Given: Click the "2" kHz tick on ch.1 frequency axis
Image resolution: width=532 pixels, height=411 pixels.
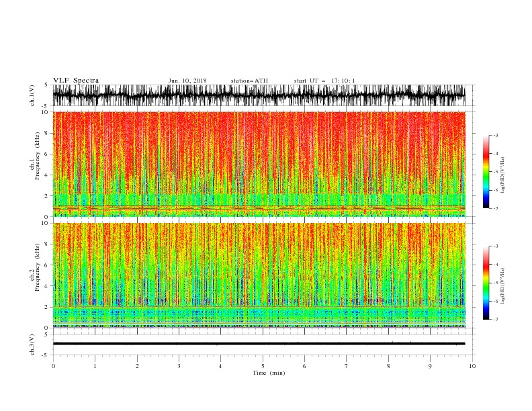Looking at the screenshot, I should 46,196.
